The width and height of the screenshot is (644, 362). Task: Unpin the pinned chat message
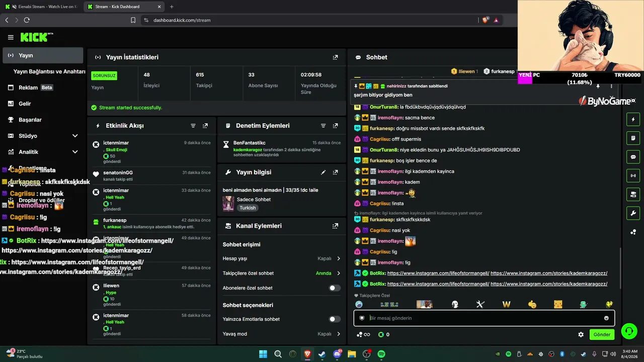pos(598,86)
